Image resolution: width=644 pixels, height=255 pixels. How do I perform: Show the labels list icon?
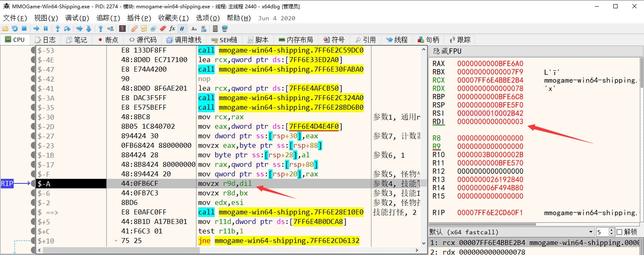pos(153,29)
